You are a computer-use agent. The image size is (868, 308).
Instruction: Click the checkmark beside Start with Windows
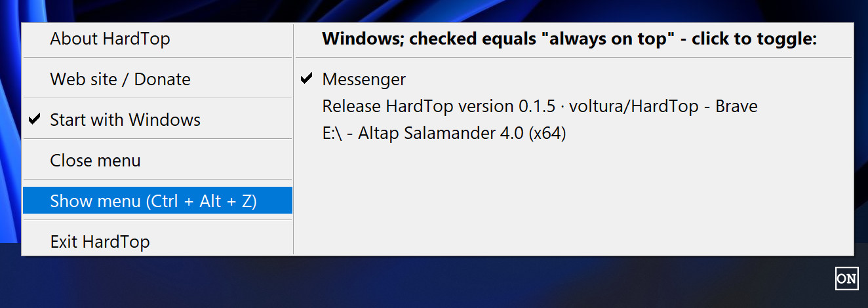pyautogui.click(x=35, y=120)
